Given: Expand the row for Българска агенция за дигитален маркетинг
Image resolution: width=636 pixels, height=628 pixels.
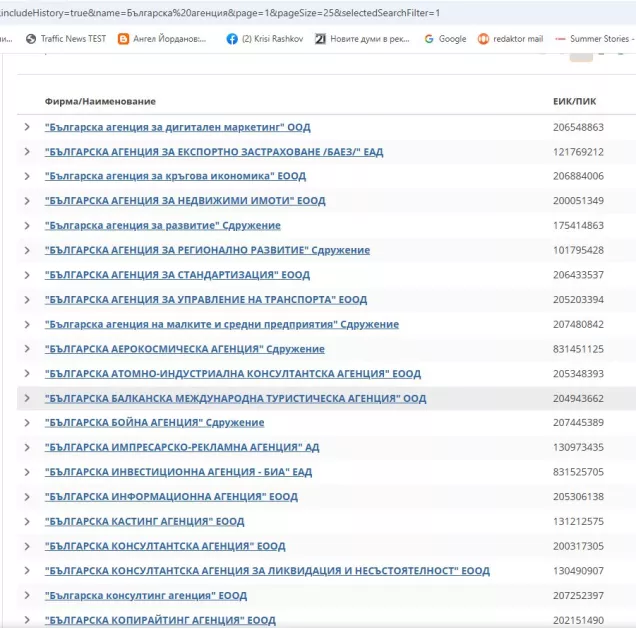Looking at the screenshot, I should (x=27, y=128).
